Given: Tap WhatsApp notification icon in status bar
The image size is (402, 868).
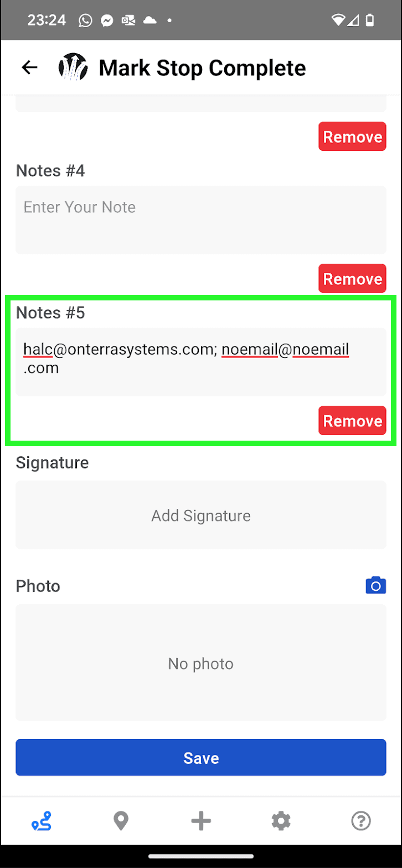Looking at the screenshot, I should 85,21.
